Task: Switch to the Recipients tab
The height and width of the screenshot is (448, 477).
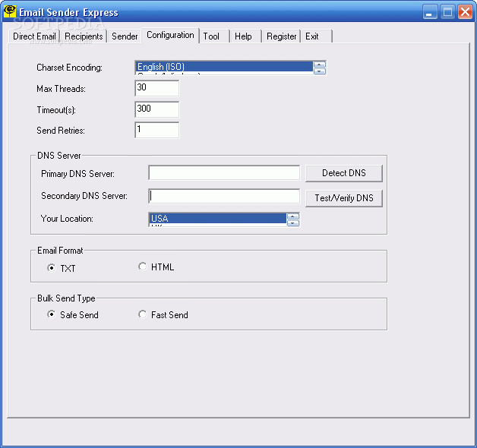Action: (x=84, y=36)
